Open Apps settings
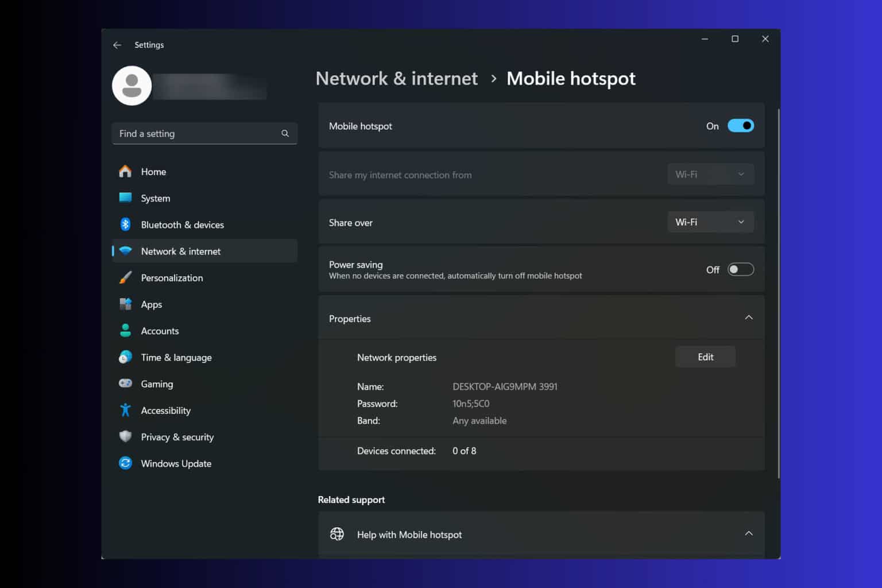The height and width of the screenshot is (588, 882). pyautogui.click(x=205, y=304)
